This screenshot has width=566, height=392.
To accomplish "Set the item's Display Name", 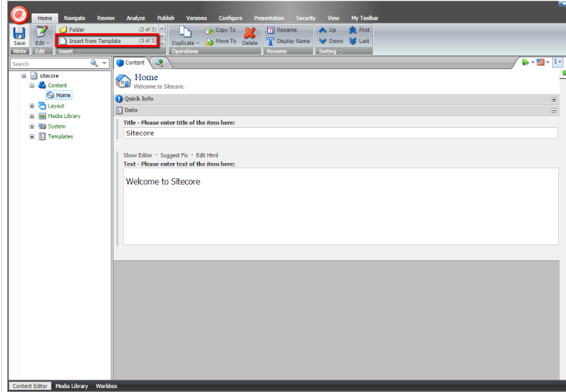I will (x=288, y=41).
